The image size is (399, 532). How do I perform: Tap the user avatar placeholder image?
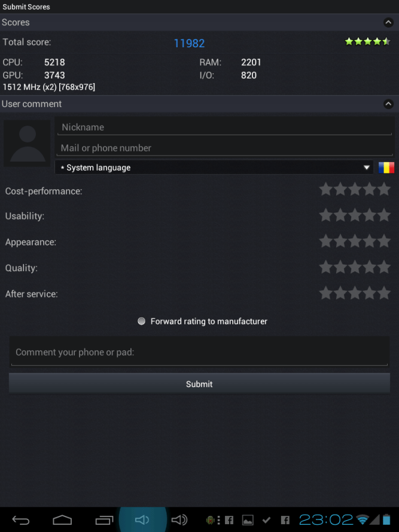coord(27,143)
